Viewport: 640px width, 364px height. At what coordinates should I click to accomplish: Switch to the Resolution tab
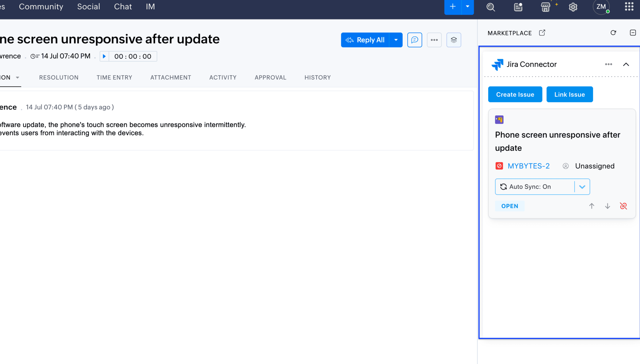coord(59,77)
